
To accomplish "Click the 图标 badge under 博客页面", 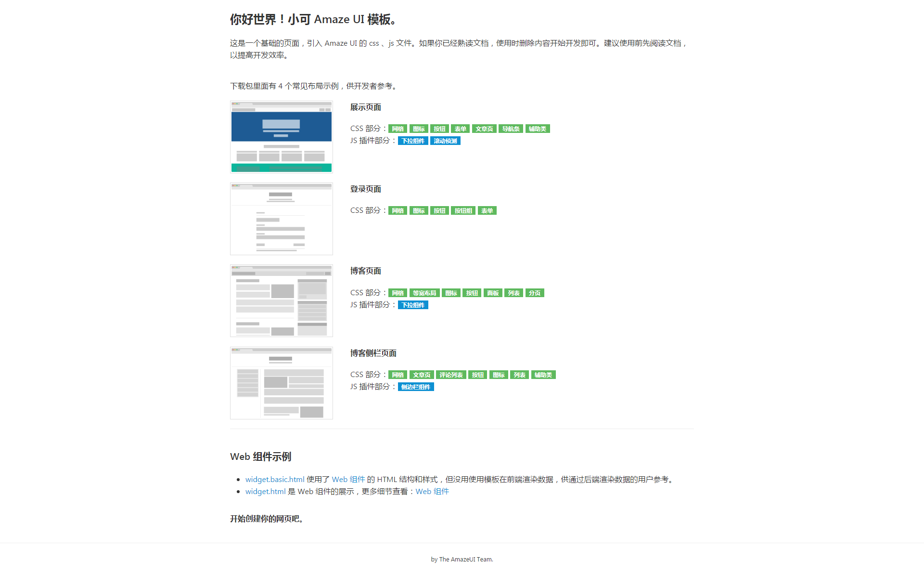I will click(x=451, y=293).
